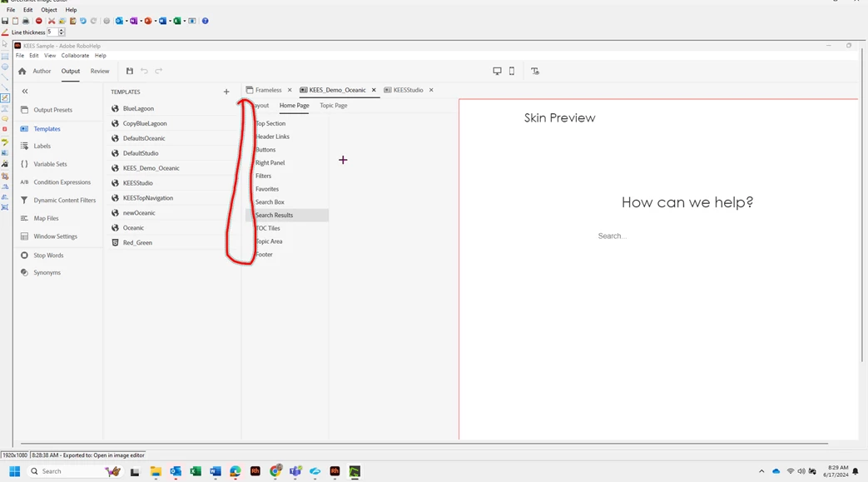
Task: Click Greenshot's copy to clipboard icon
Action: tap(16, 21)
